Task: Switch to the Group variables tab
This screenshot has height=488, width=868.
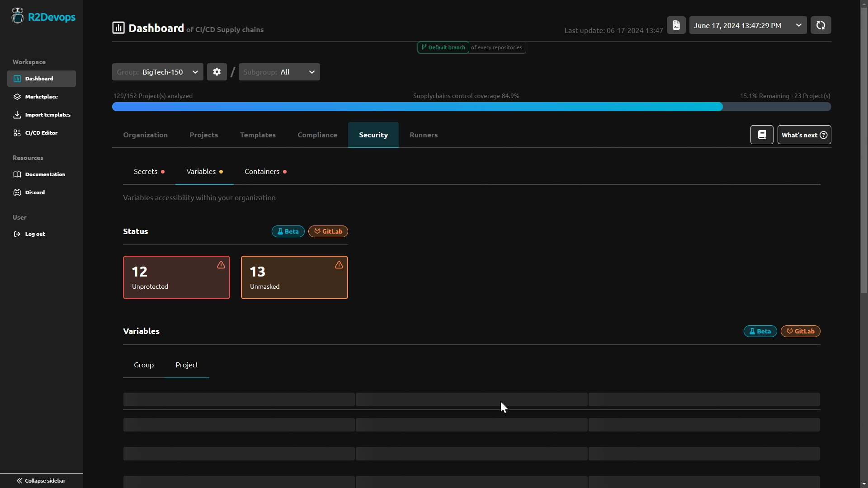Action: point(144,365)
